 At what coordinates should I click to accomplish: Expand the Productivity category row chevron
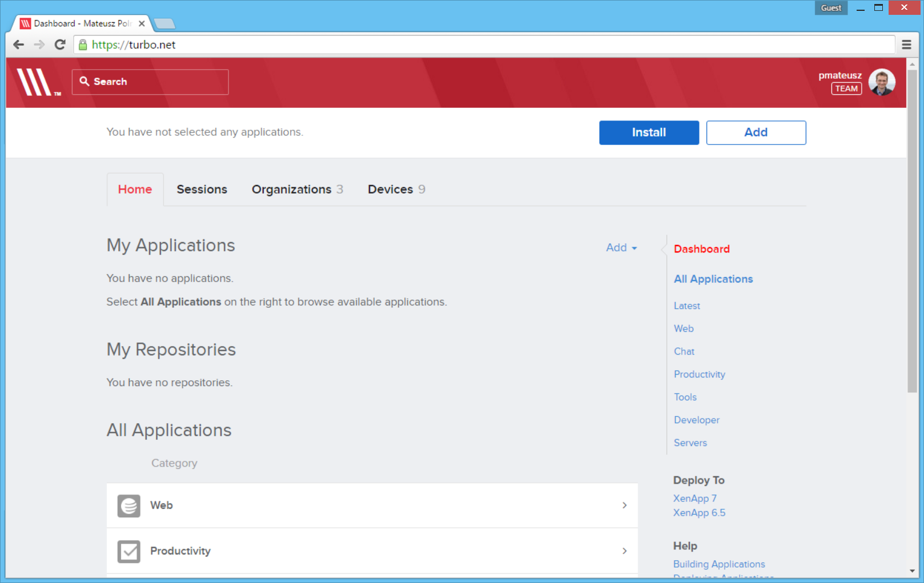click(624, 551)
